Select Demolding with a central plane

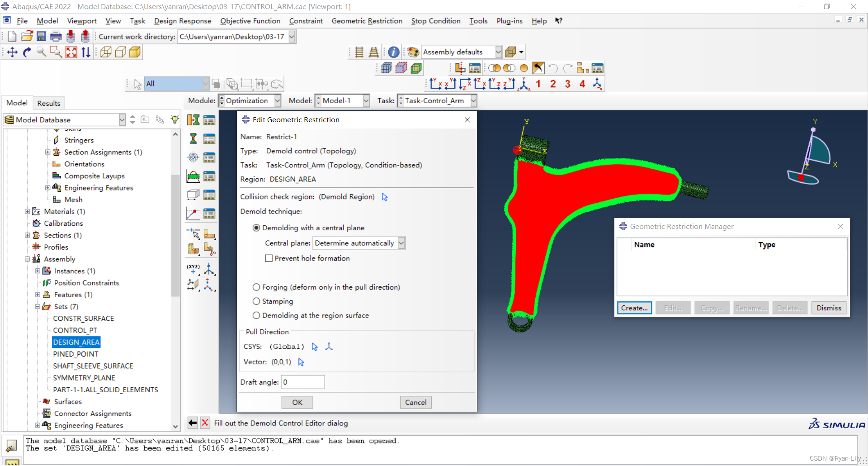point(256,228)
